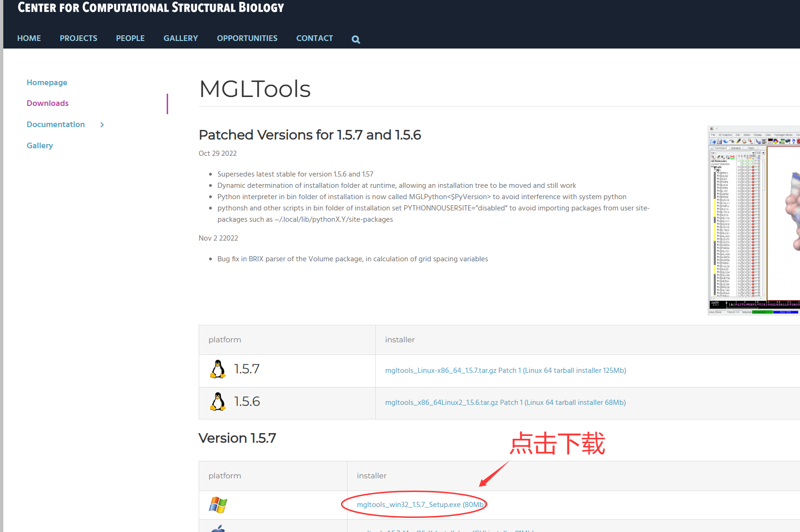Download mgltools Linux 1.5.7 tarball Patch 1
This screenshot has width=800, height=532.
point(505,371)
